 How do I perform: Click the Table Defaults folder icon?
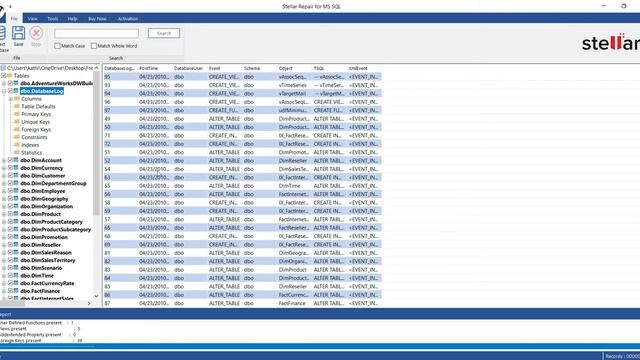[17, 107]
